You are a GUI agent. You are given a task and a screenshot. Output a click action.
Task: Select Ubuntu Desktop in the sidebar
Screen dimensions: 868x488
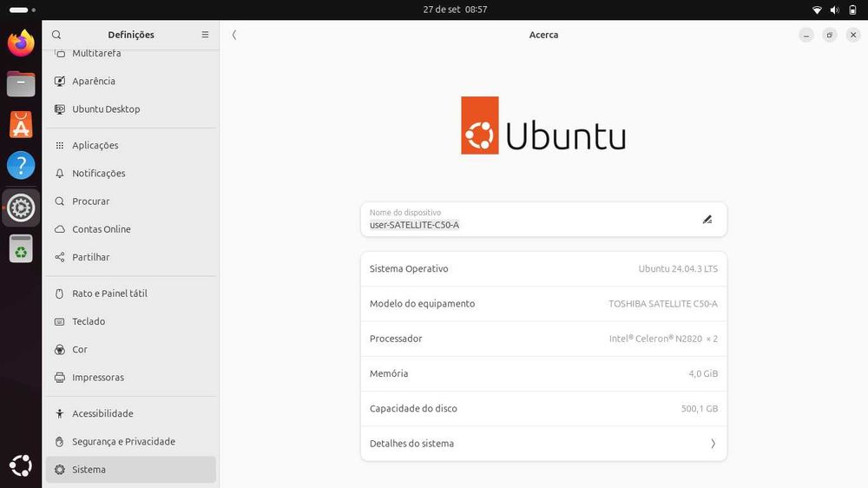(x=131, y=109)
